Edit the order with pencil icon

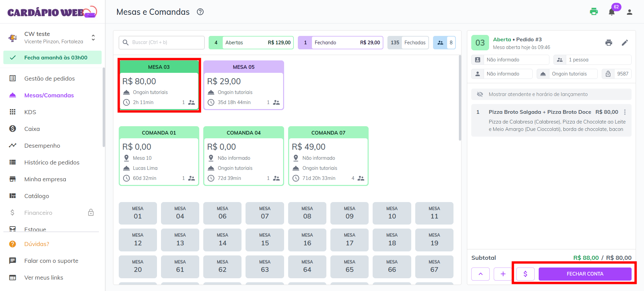[x=625, y=43]
